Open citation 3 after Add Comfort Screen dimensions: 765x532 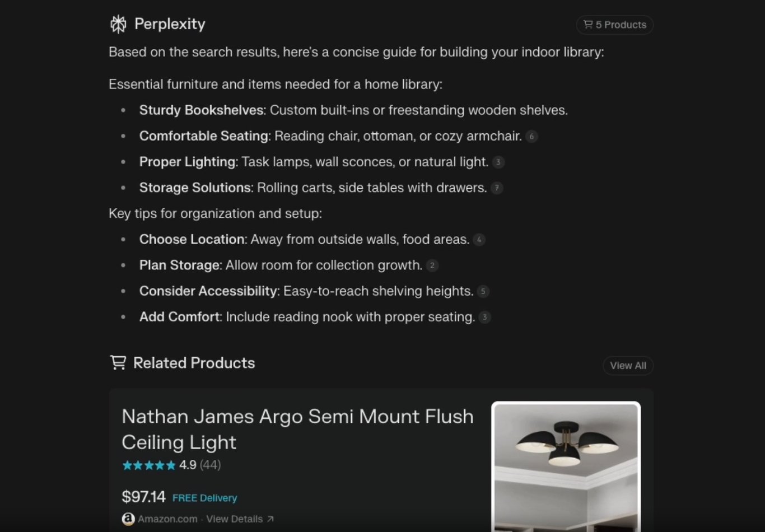pyautogui.click(x=484, y=316)
